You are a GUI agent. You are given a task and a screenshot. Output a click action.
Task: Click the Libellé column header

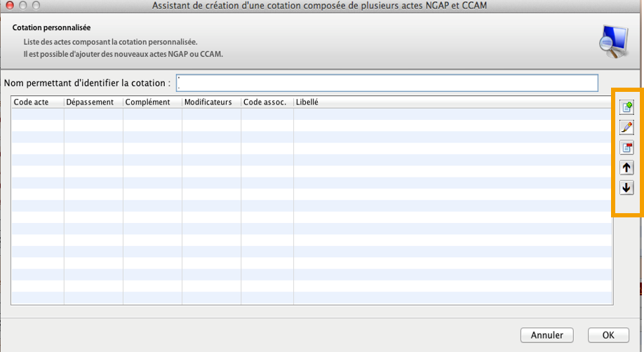tap(452, 102)
